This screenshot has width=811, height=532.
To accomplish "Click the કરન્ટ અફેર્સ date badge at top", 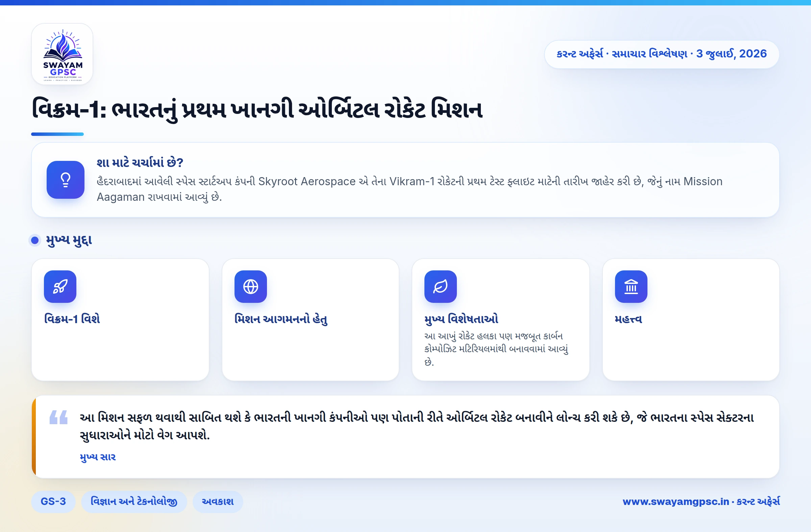I will click(661, 54).
